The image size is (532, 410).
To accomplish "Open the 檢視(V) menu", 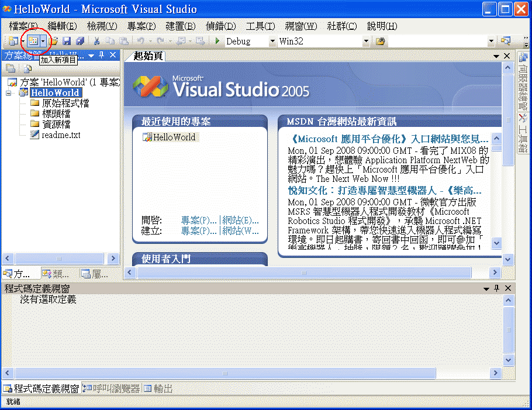I will (x=102, y=26).
